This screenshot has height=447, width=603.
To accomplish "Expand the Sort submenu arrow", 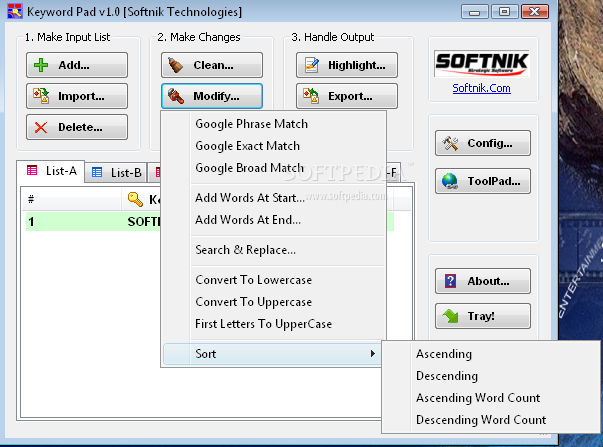I will point(372,354).
